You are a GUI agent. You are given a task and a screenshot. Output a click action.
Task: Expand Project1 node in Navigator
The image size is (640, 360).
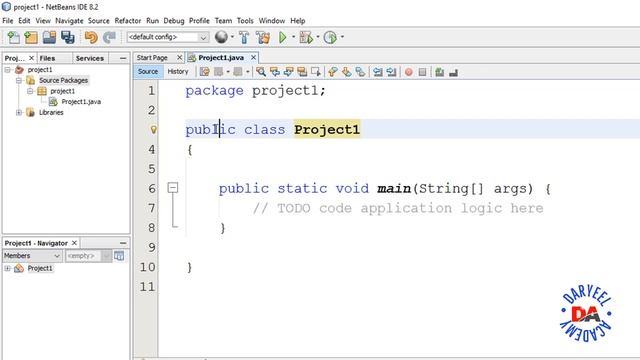click(x=7, y=268)
